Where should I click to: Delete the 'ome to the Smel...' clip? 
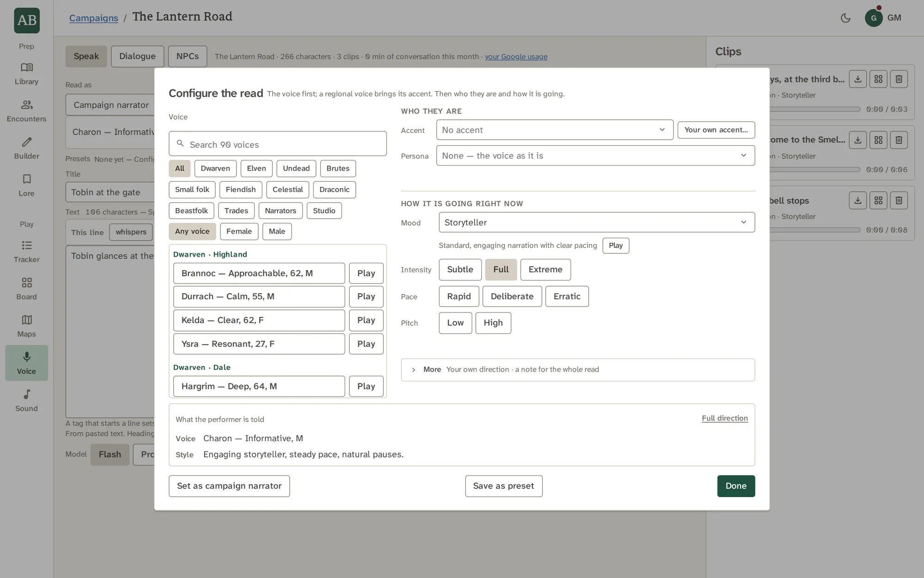(899, 140)
